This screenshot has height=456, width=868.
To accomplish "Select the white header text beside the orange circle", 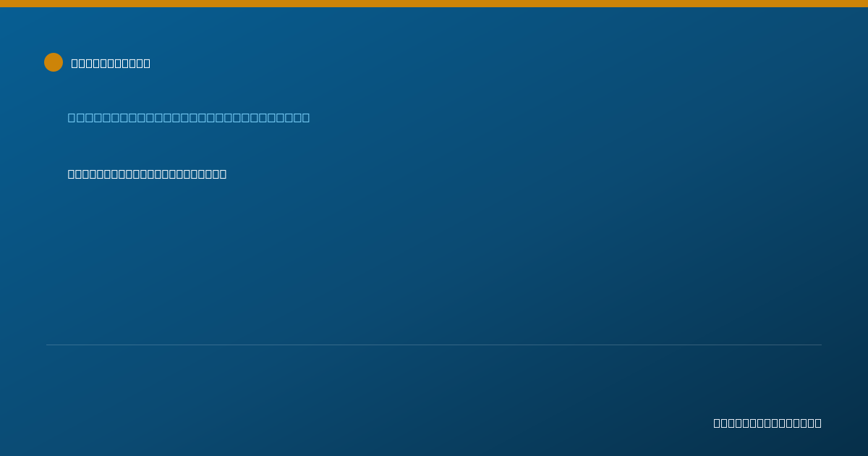I will click(x=111, y=63).
